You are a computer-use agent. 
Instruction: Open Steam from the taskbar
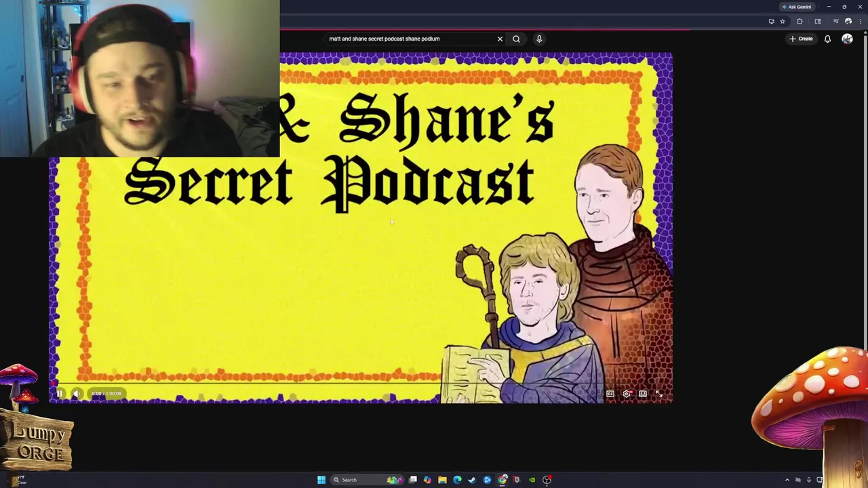tap(472, 480)
